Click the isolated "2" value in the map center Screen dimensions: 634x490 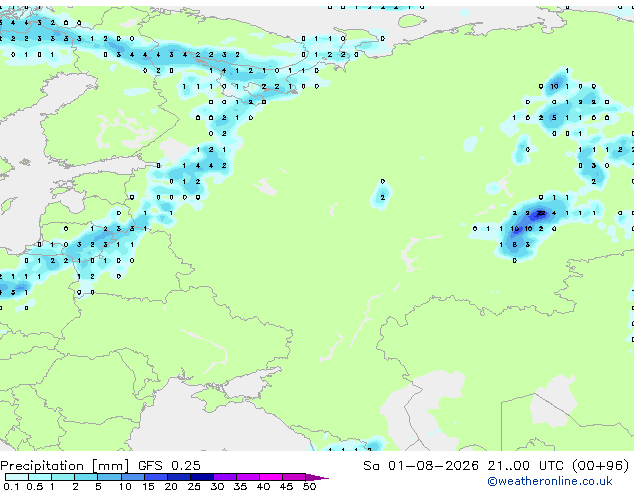pyautogui.click(x=383, y=197)
